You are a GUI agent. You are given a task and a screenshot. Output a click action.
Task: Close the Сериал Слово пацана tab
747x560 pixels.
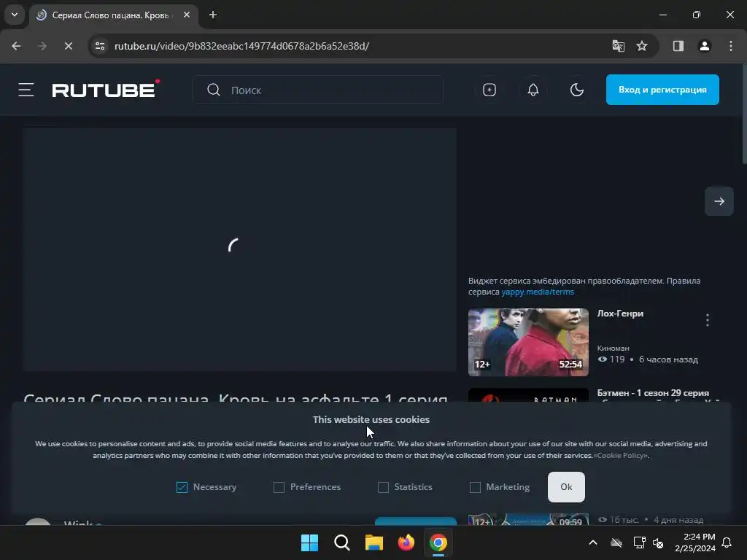(x=187, y=15)
